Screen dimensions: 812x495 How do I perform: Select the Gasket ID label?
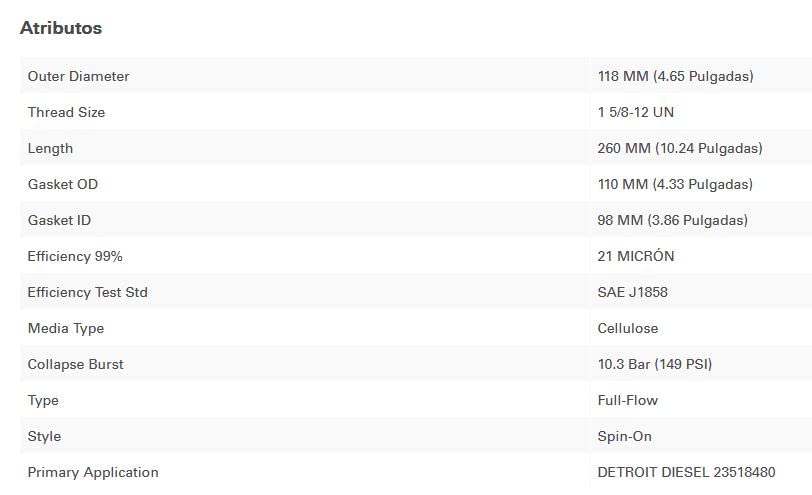pos(59,220)
